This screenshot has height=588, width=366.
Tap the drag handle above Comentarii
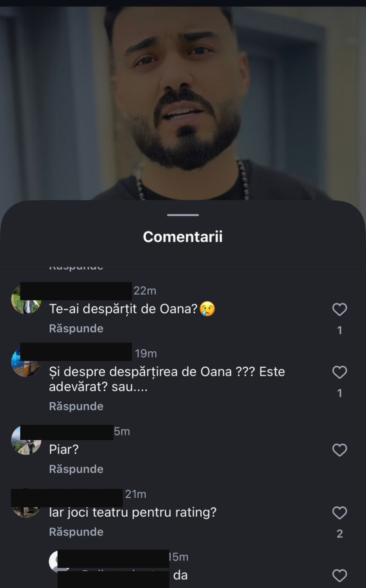pyautogui.click(x=183, y=215)
